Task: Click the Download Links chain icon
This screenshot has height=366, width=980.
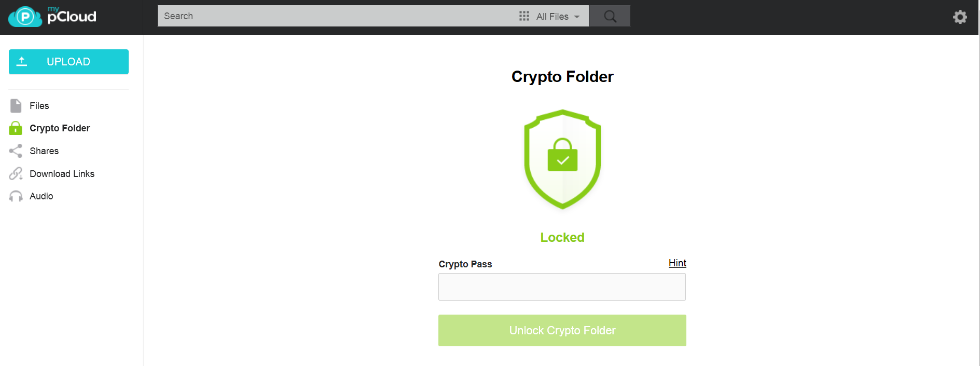Action: point(16,173)
